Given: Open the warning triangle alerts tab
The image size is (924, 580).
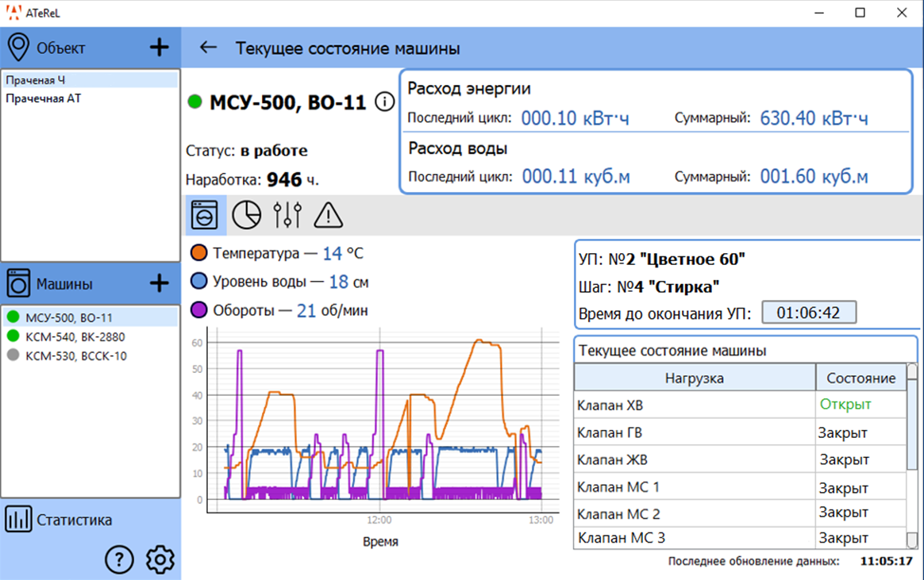Looking at the screenshot, I should 328,215.
